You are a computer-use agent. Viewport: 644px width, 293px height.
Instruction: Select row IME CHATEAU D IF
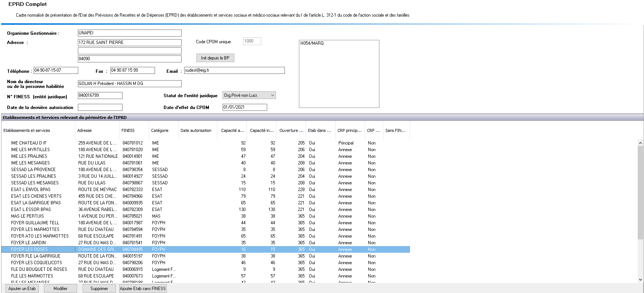206,143
